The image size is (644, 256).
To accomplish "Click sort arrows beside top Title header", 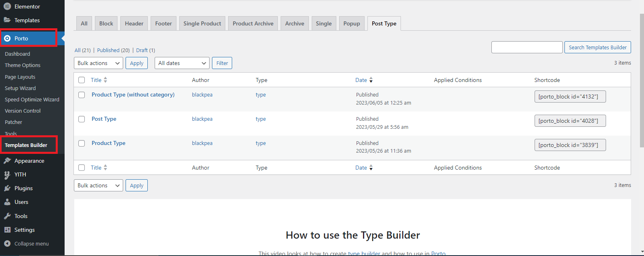I will (x=105, y=80).
